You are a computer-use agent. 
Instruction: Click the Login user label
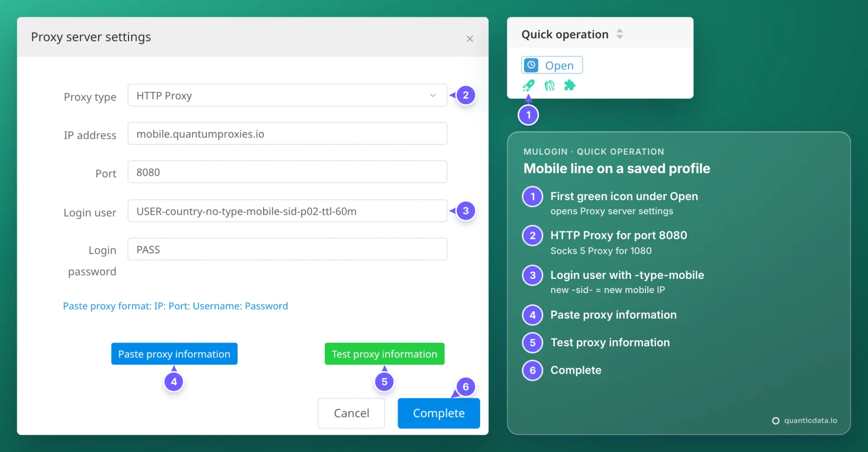tap(90, 213)
